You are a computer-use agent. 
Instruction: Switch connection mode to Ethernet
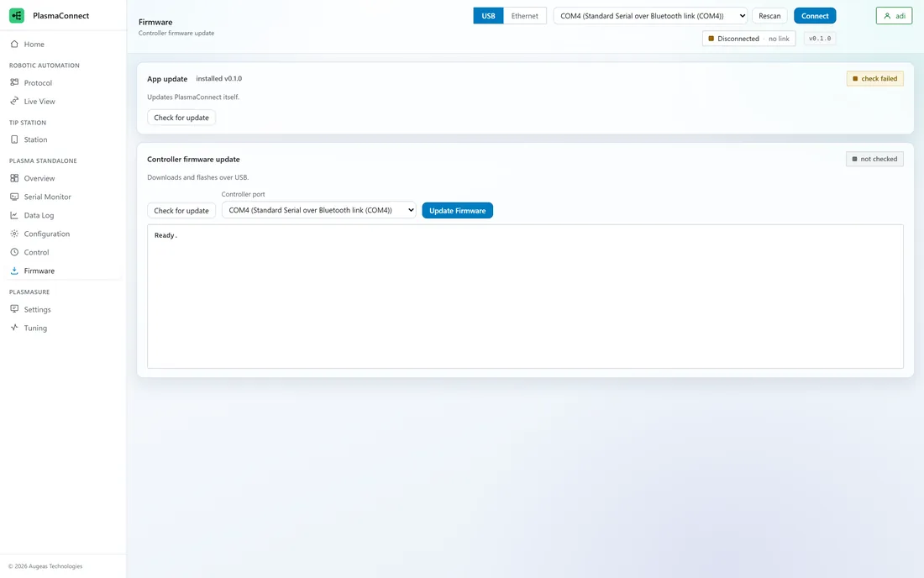524,16
